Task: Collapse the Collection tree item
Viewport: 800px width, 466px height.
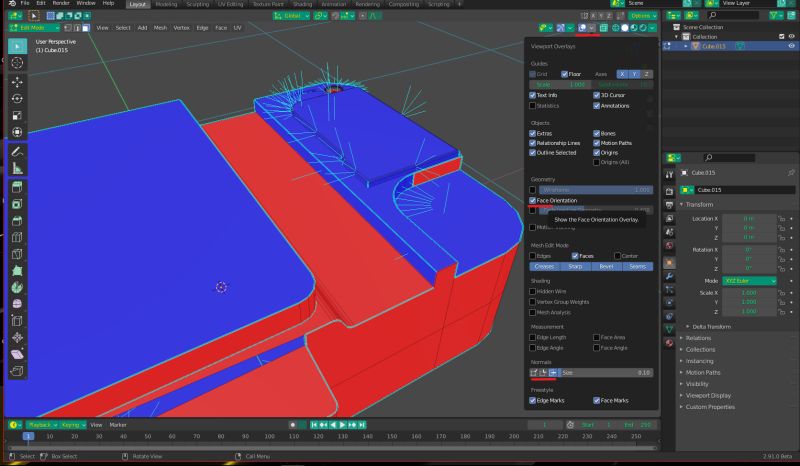Action: [x=677, y=37]
